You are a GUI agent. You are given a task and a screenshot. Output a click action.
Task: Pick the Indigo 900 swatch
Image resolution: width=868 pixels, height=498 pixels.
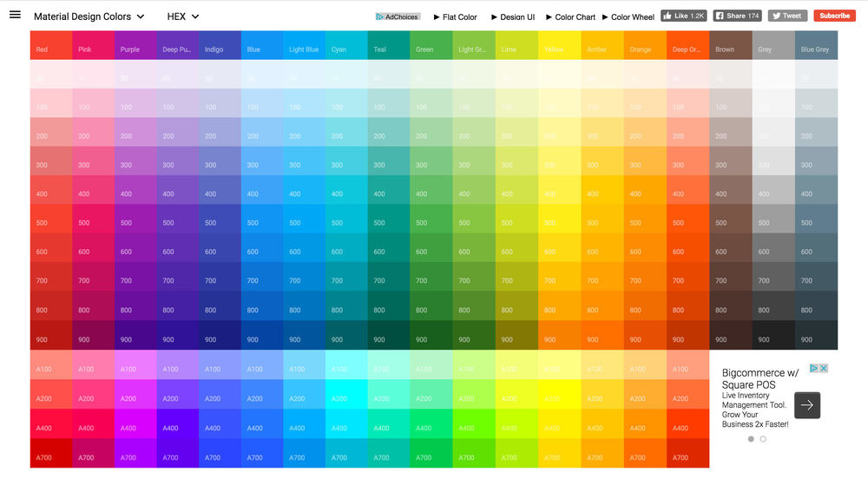(220, 335)
